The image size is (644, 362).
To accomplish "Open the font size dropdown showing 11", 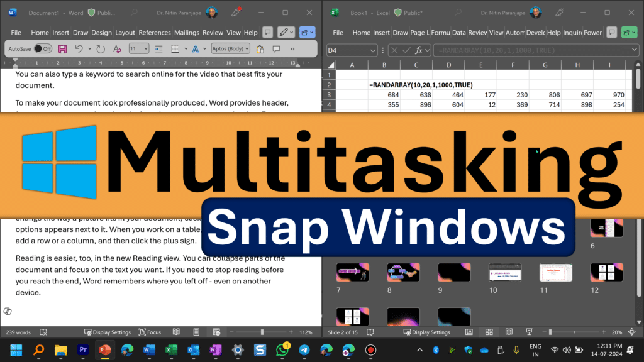I will [x=138, y=48].
